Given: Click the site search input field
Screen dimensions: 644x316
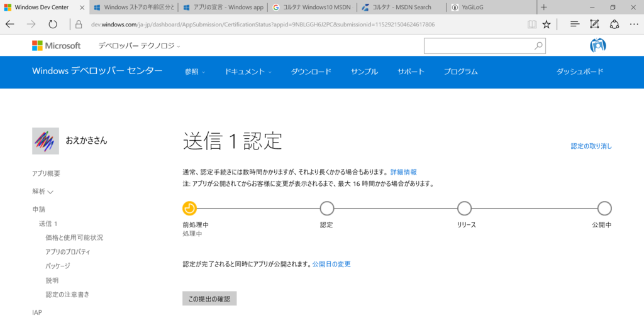Looking at the screenshot, I should point(478,46).
